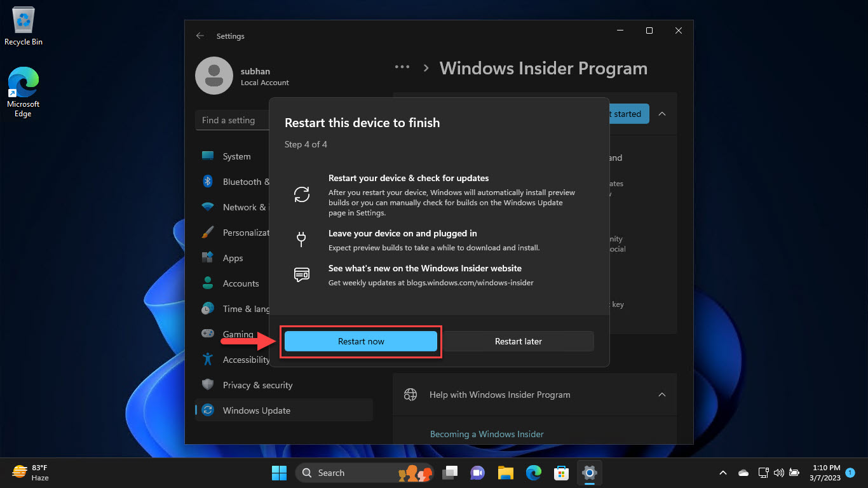
Task: Click the Network wifi icon in sidebar
Action: pyautogui.click(x=207, y=207)
